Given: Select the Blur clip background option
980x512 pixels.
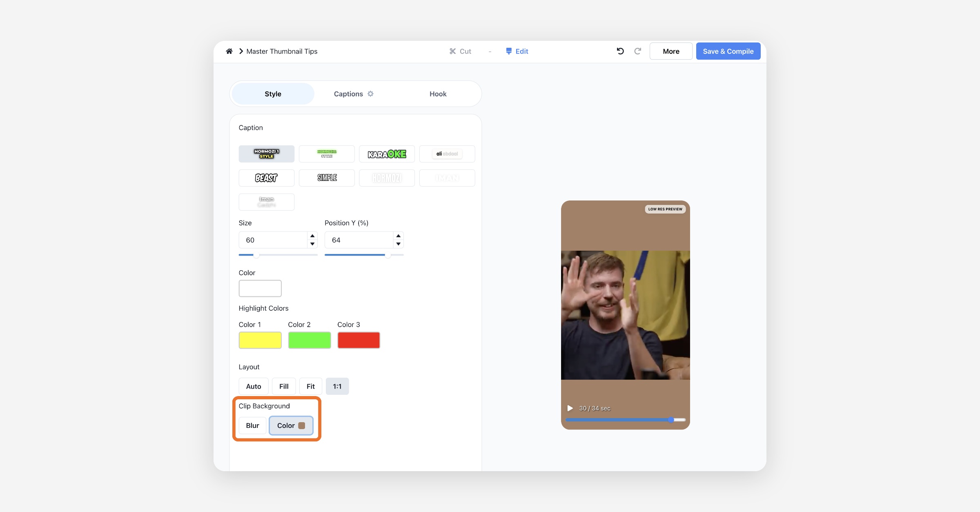Looking at the screenshot, I should [x=252, y=425].
